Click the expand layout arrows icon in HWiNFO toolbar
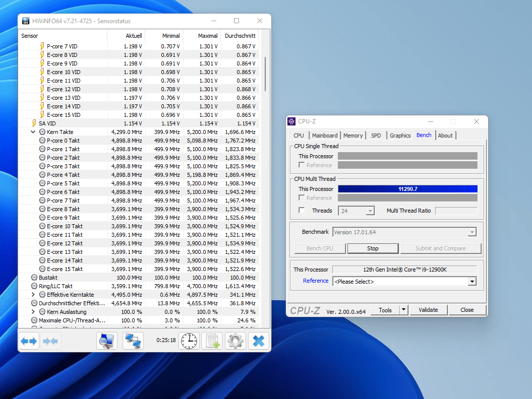 point(29,341)
